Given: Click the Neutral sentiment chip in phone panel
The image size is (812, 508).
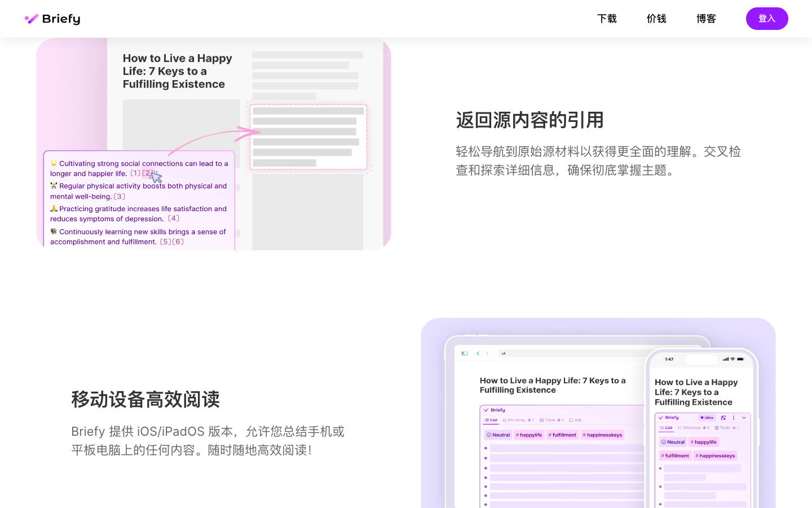Looking at the screenshot, I should coord(673,442).
